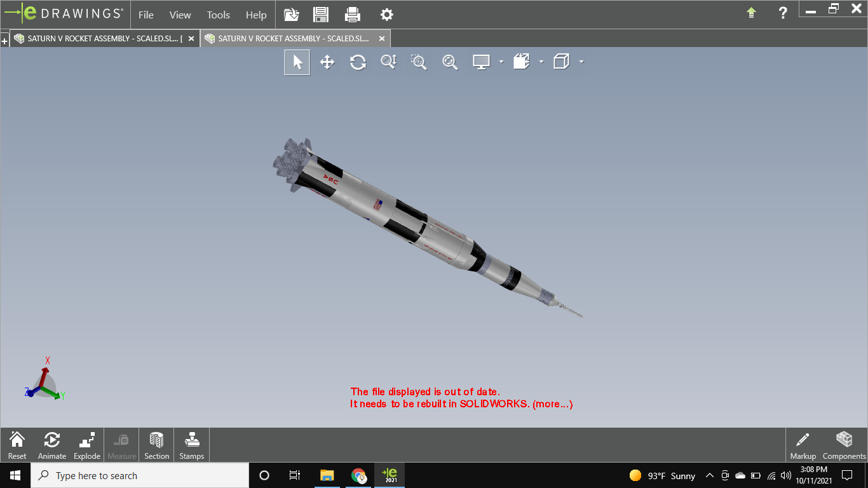The image size is (868, 488).
Task: Expand the display style dropdown
Action: point(541,62)
